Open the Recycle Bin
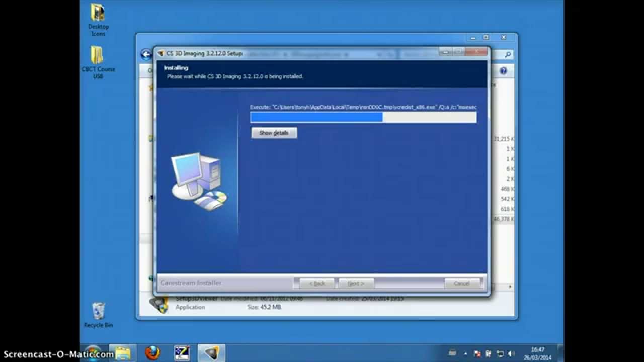Image resolution: width=644 pixels, height=362 pixels. pyautogui.click(x=98, y=315)
